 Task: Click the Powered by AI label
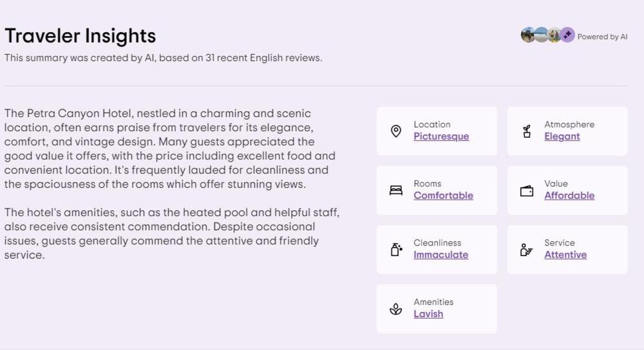[x=602, y=37]
